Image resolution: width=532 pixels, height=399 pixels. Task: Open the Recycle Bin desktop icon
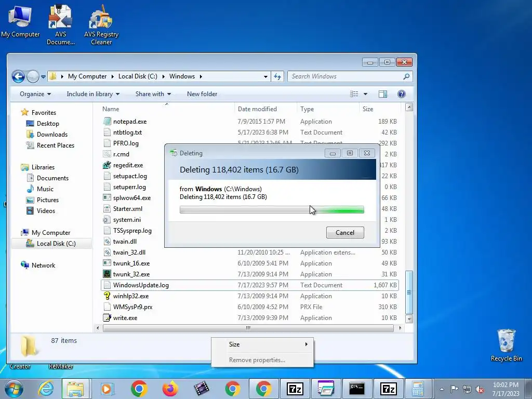point(506,345)
